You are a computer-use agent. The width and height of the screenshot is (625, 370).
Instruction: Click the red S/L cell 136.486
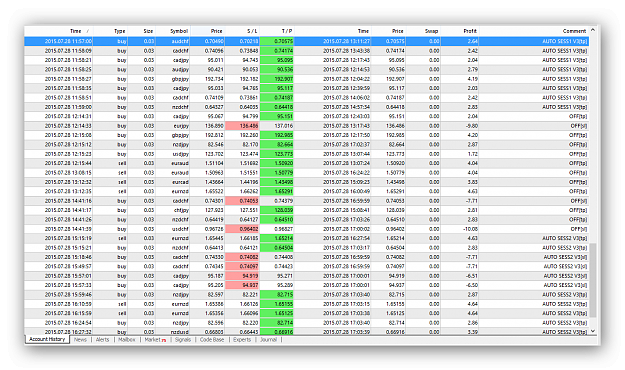(x=242, y=126)
